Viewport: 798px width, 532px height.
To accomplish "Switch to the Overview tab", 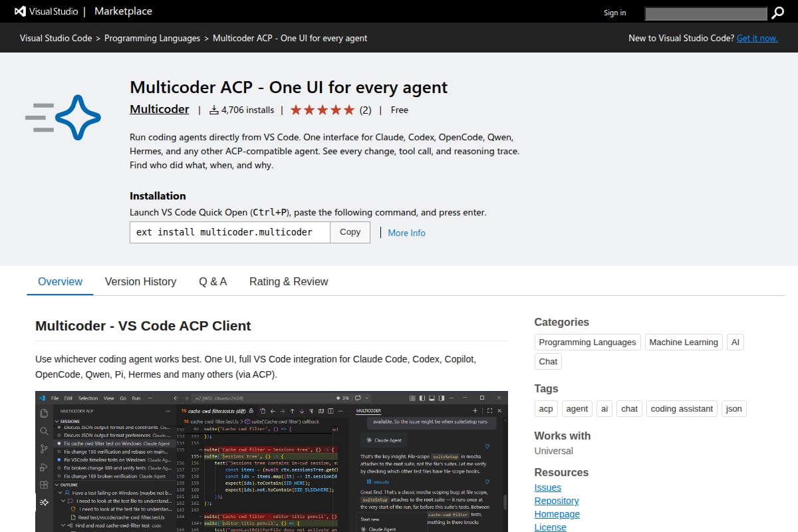I will click(60, 281).
